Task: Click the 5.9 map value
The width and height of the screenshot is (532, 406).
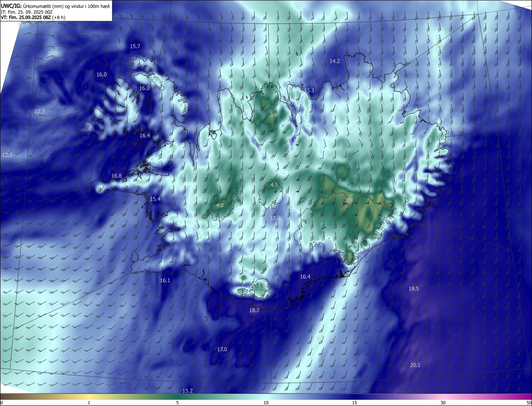Action: (x=261, y=286)
